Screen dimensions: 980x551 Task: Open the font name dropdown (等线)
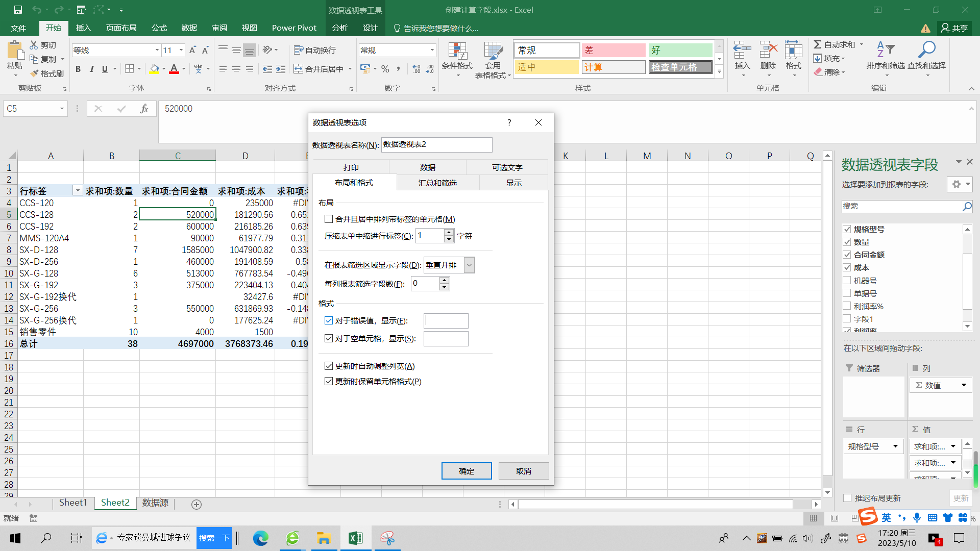pyautogui.click(x=157, y=50)
